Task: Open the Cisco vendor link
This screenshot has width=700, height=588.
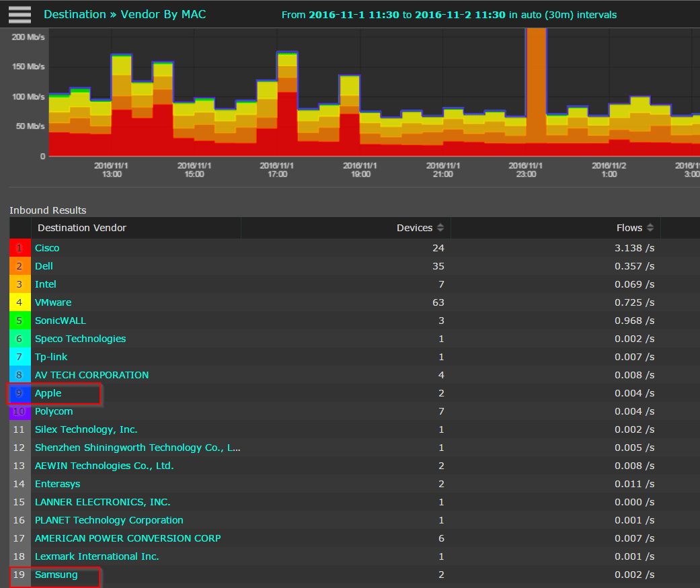Action: click(x=47, y=248)
